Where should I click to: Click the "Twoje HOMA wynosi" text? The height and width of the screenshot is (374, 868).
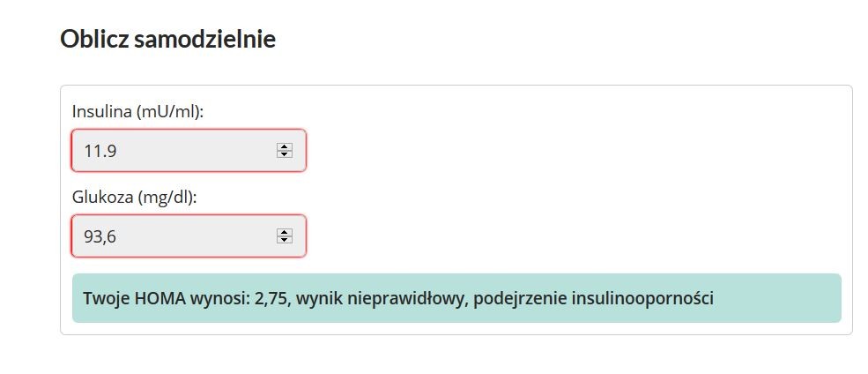click(x=166, y=298)
